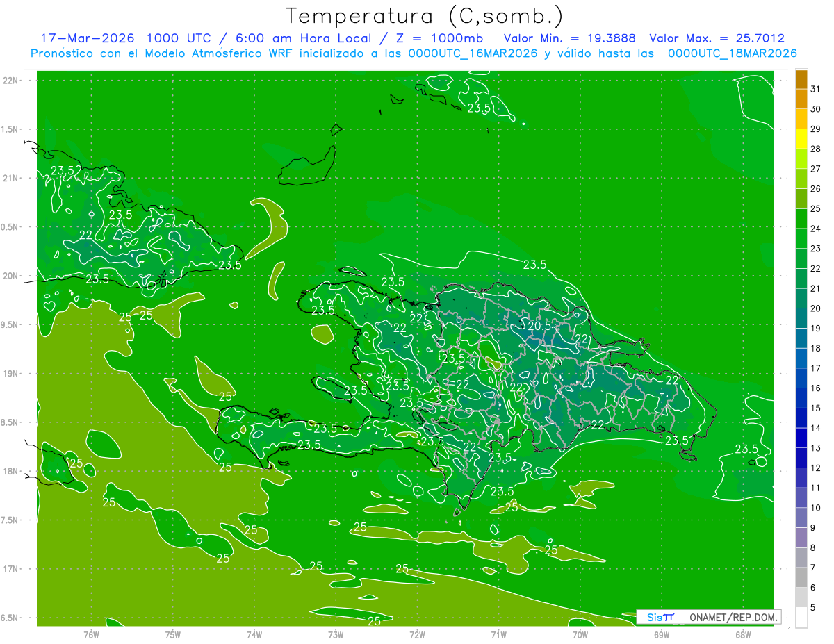Click the '18N' latitude axis label
Viewport: 834px width, 644px height.
coord(10,471)
